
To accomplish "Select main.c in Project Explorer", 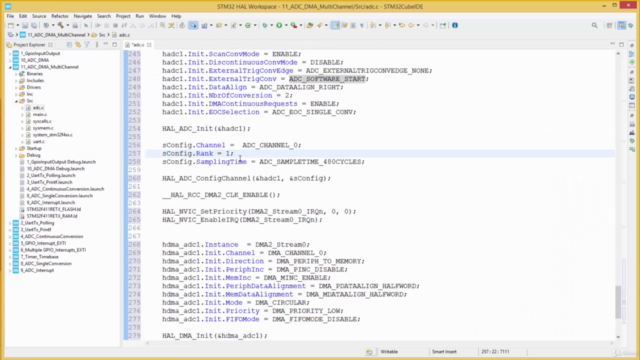I will (40, 115).
